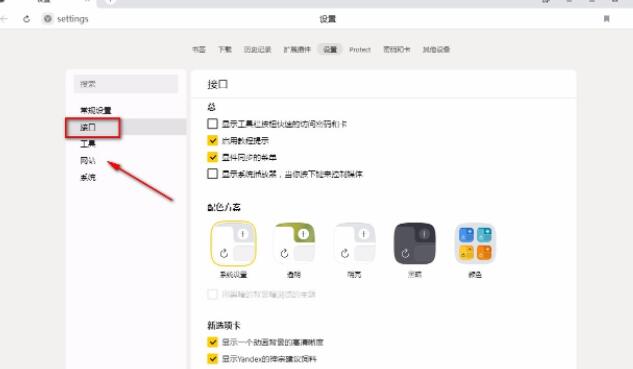Click the settings address text in the URL bar

(x=73, y=19)
